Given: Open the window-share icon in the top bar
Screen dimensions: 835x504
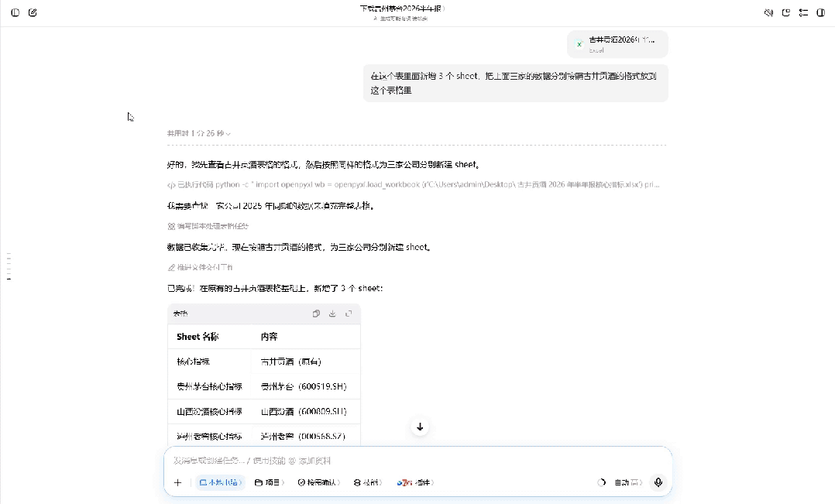Looking at the screenshot, I should coord(786,12).
